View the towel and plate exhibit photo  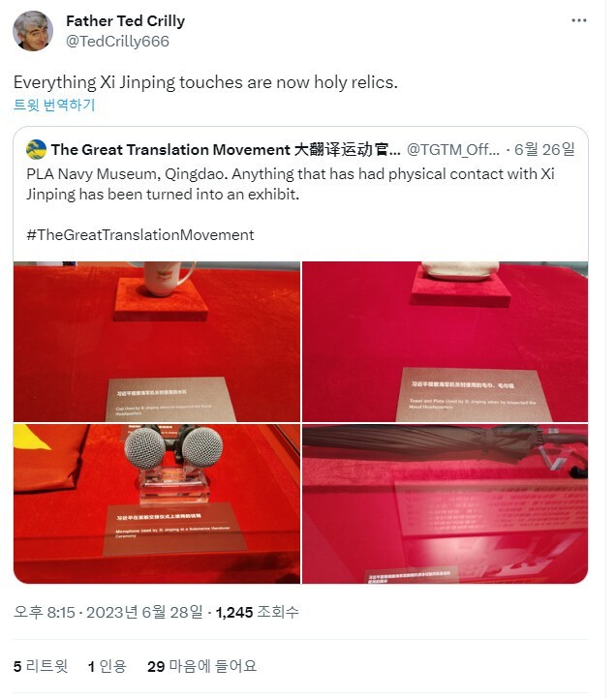[x=445, y=342]
